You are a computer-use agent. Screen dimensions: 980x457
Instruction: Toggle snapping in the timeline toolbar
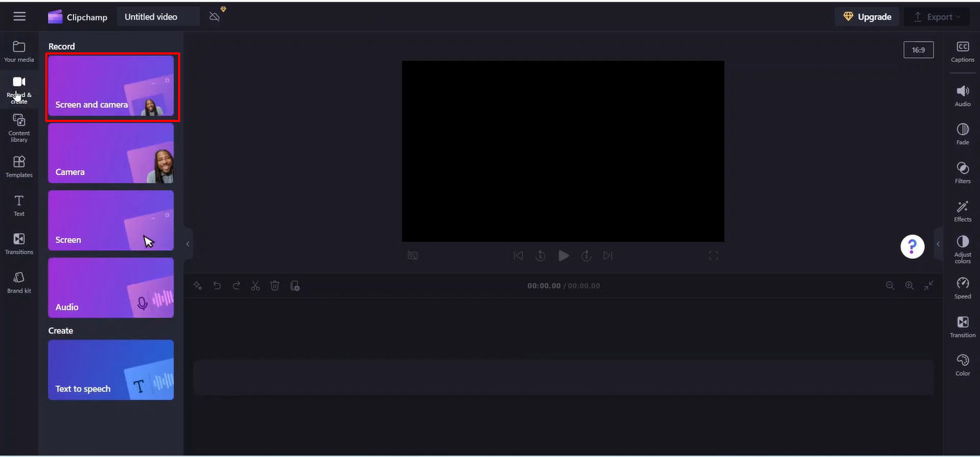[295, 285]
